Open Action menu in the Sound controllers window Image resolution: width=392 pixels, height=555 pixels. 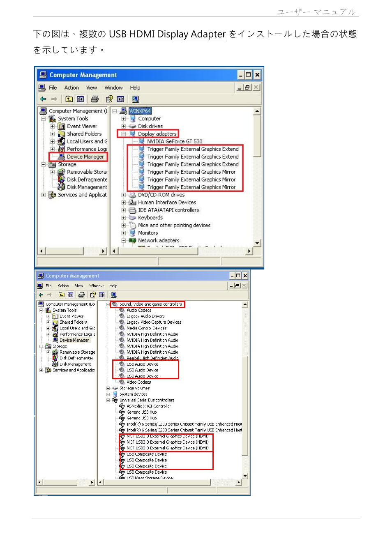click(x=63, y=286)
